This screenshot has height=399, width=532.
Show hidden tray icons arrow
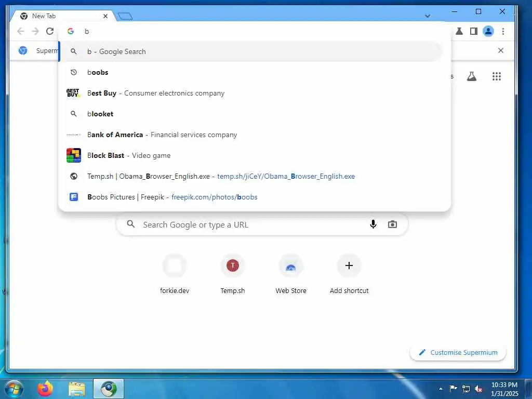pos(441,389)
